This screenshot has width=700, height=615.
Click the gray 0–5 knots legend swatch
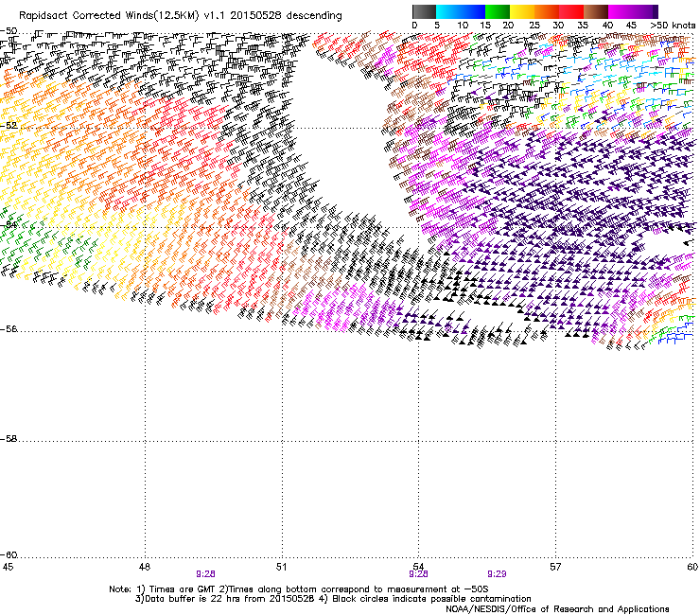point(424,11)
